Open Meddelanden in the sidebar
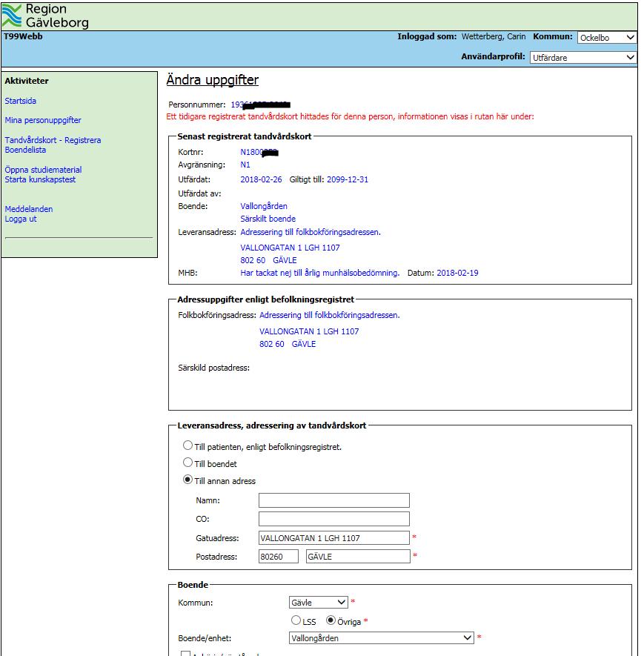Screen dimensions: 644x656 click(x=29, y=209)
